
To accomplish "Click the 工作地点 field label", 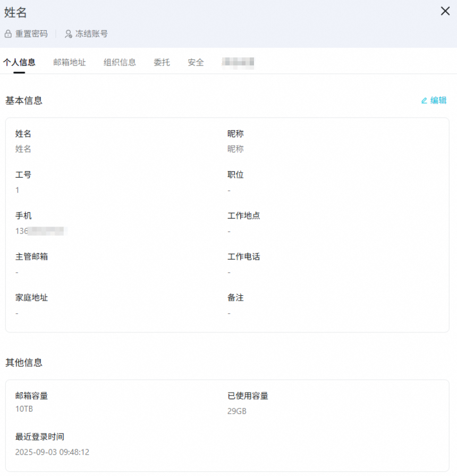I will click(244, 216).
